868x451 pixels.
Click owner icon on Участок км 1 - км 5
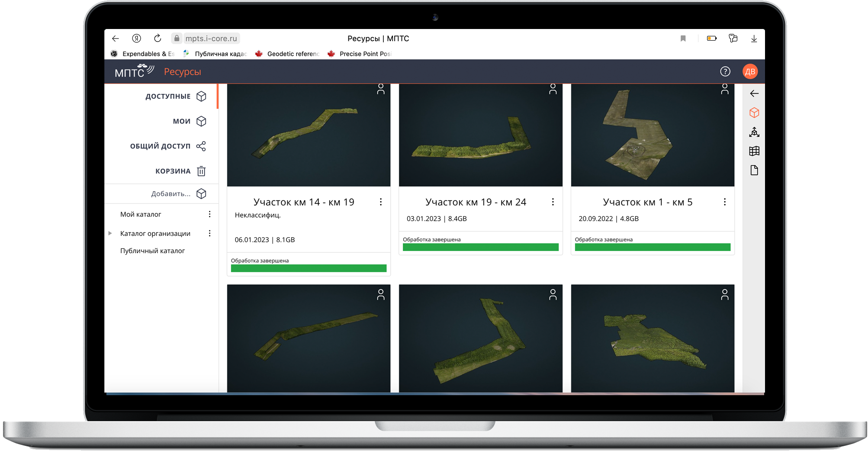pos(724,89)
